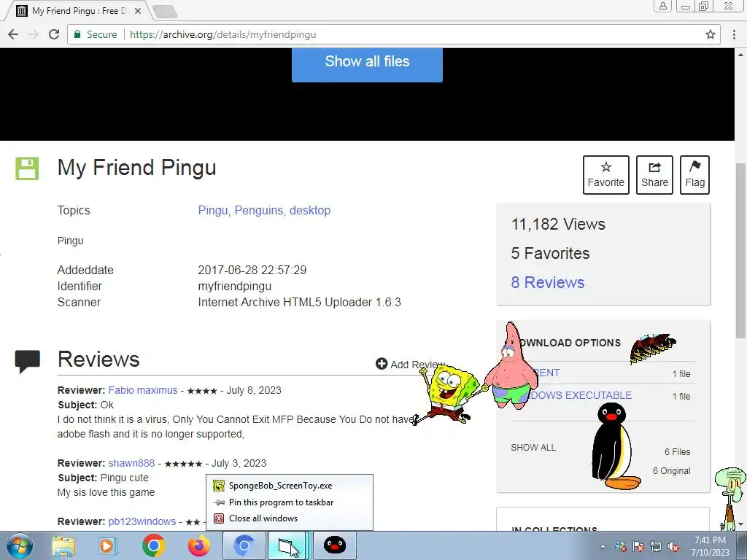
Task: Open reviewer pb123windows profile
Action: click(x=142, y=521)
